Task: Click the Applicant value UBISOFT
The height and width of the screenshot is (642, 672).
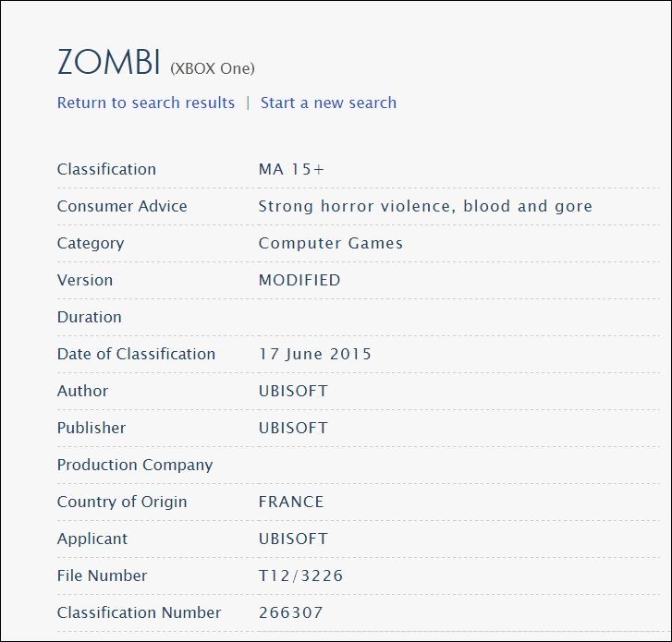Action: pyautogui.click(x=293, y=539)
